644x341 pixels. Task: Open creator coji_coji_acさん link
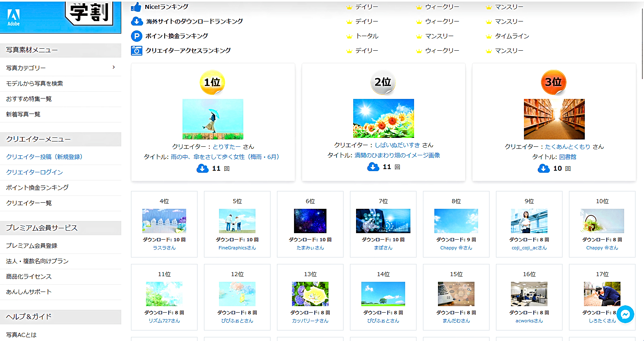pos(529,248)
